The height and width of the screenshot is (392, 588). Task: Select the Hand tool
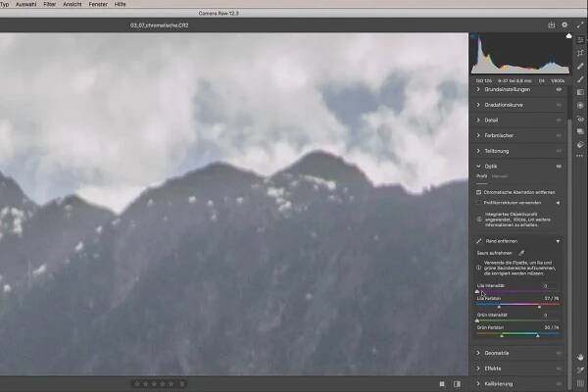pyautogui.click(x=580, y=355)
